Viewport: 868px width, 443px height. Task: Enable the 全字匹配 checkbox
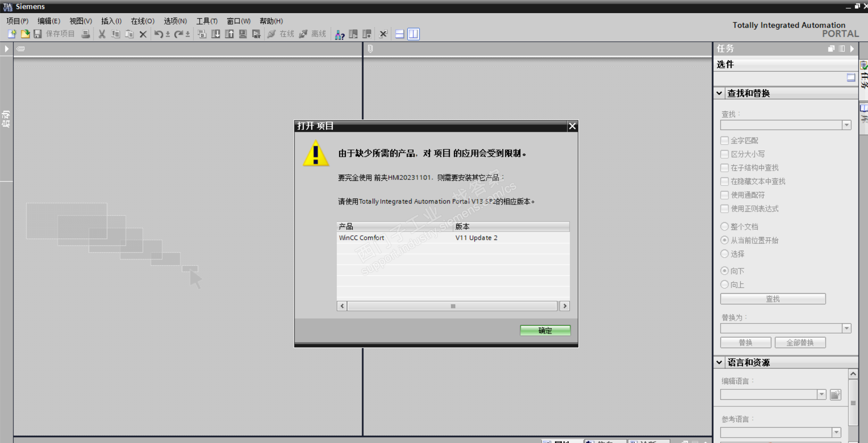[725, 141]
